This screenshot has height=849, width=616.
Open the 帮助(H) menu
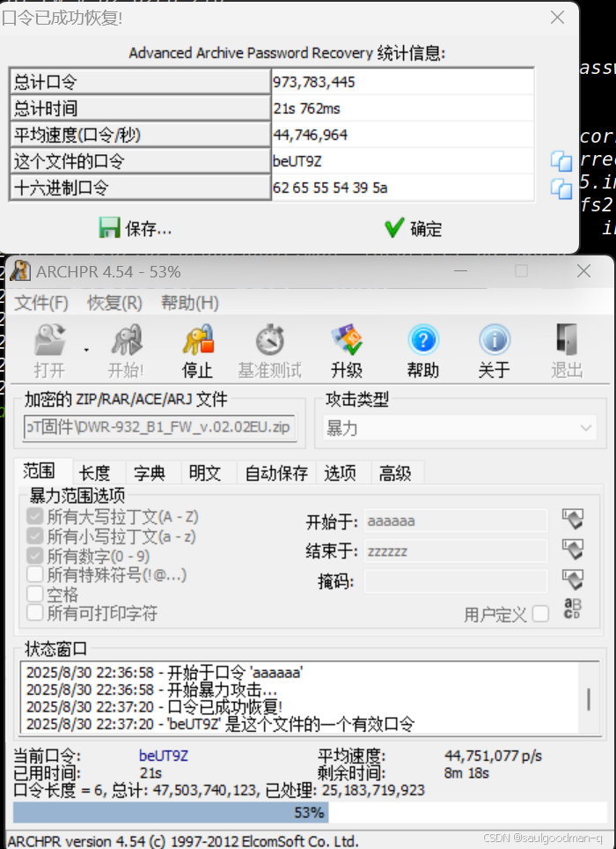click(190, 303)
